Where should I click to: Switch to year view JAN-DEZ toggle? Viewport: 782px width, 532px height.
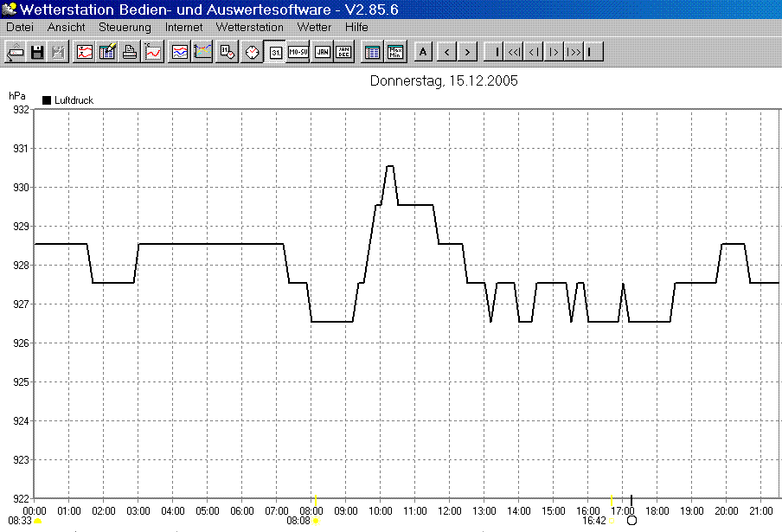point(344,52)
